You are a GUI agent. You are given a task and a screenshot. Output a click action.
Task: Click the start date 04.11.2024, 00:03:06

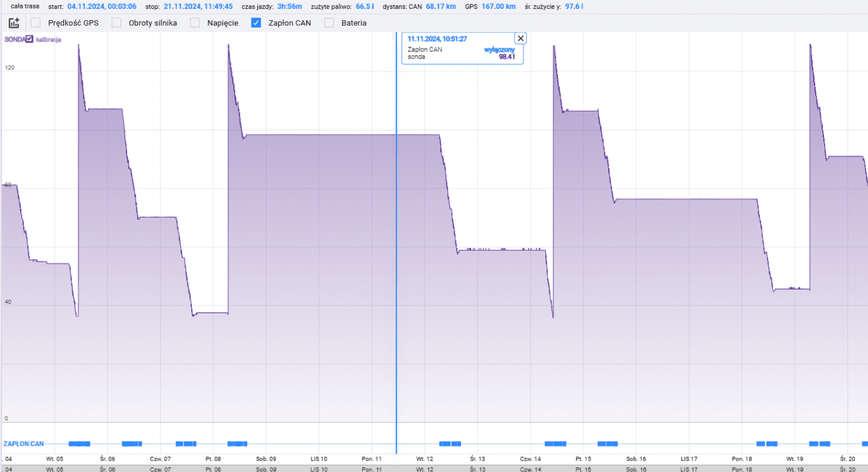pos(102,6)
